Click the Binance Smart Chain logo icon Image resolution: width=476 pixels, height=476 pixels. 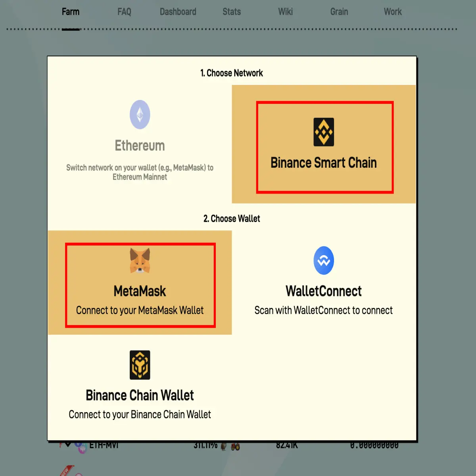[x=324, y=132]
